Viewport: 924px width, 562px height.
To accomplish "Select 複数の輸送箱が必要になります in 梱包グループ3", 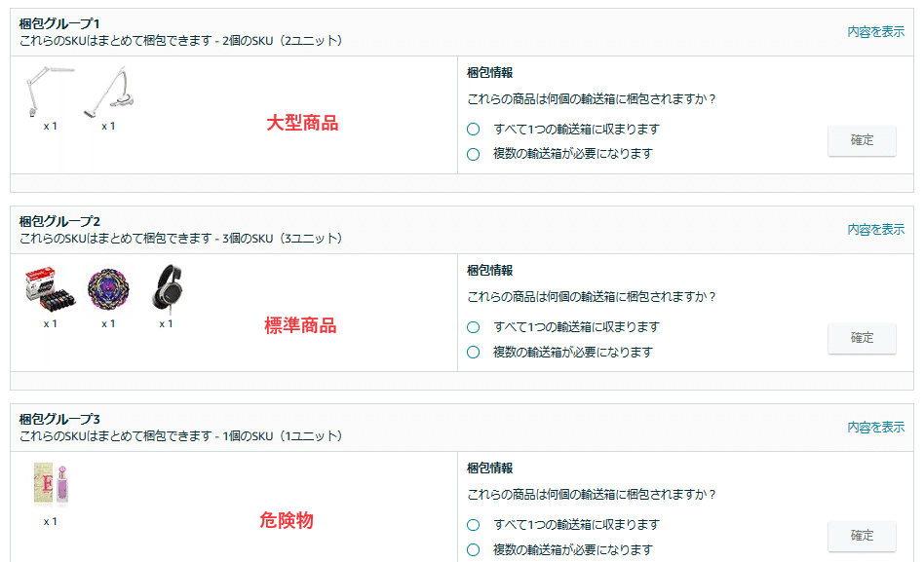I will pyautogui.click(x=473, y=549).
